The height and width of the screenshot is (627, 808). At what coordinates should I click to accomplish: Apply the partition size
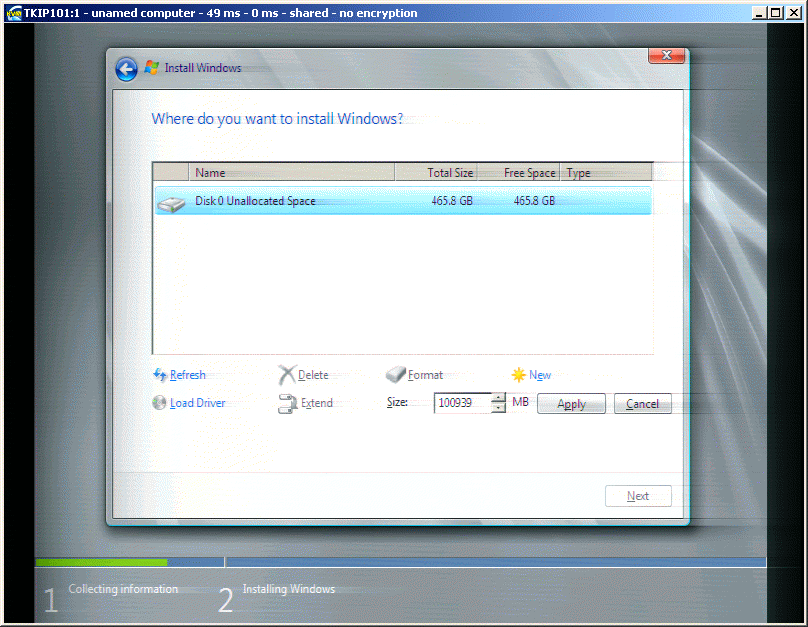coord(571,404)
